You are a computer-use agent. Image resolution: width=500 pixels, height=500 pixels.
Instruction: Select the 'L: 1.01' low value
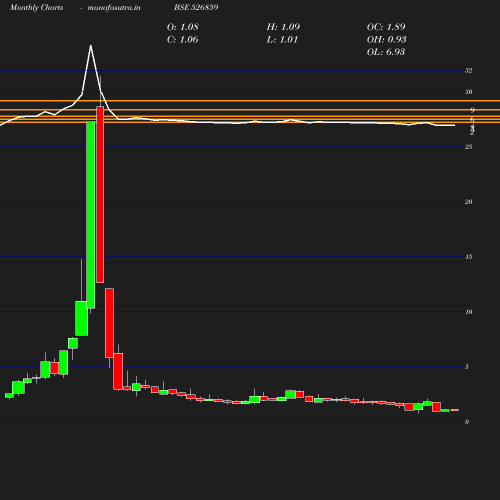click(x=282, y=40)
